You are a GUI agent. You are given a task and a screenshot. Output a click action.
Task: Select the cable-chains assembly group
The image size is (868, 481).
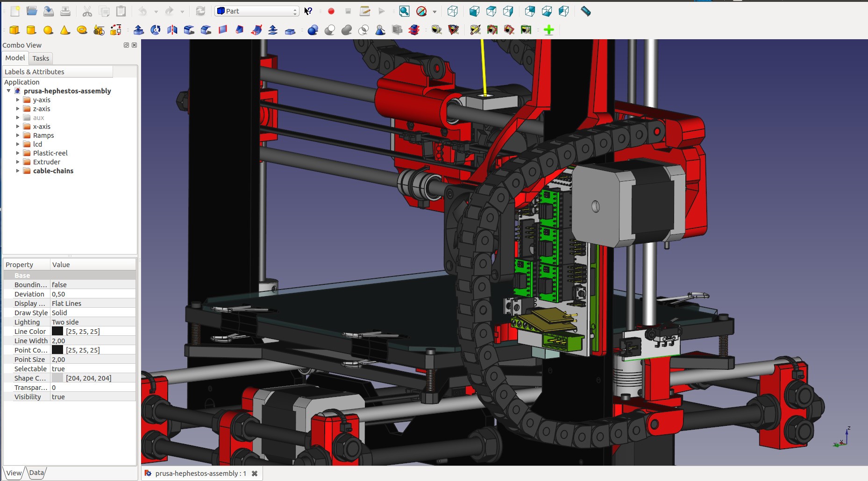[x=53, y=171]
